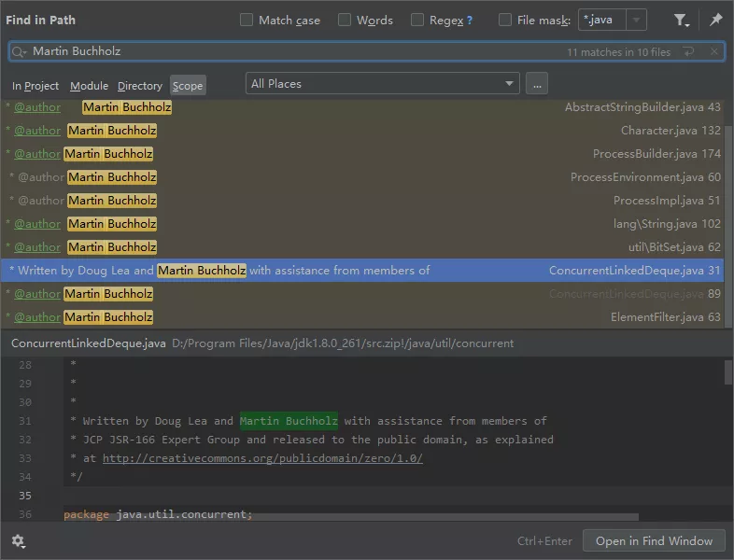
Task: Select the ConcurrentLinkedDeque.java 31 result
Action: pos(362,271)
